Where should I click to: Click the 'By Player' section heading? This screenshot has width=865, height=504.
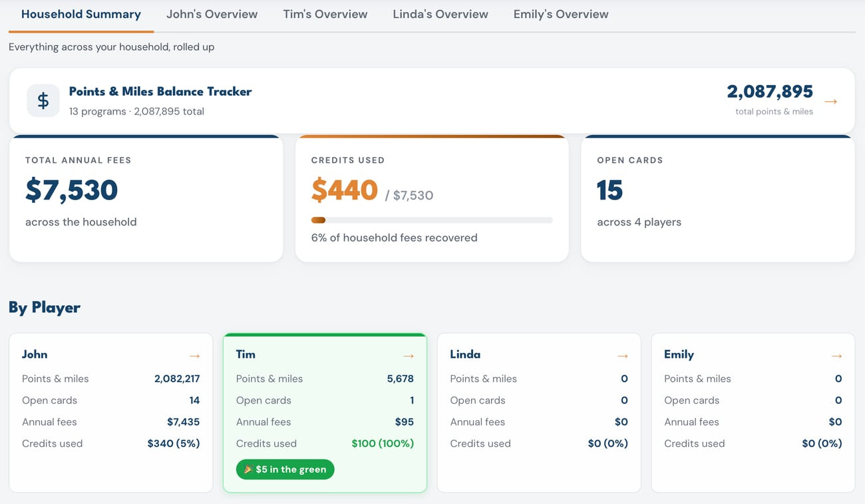point(45,307)
